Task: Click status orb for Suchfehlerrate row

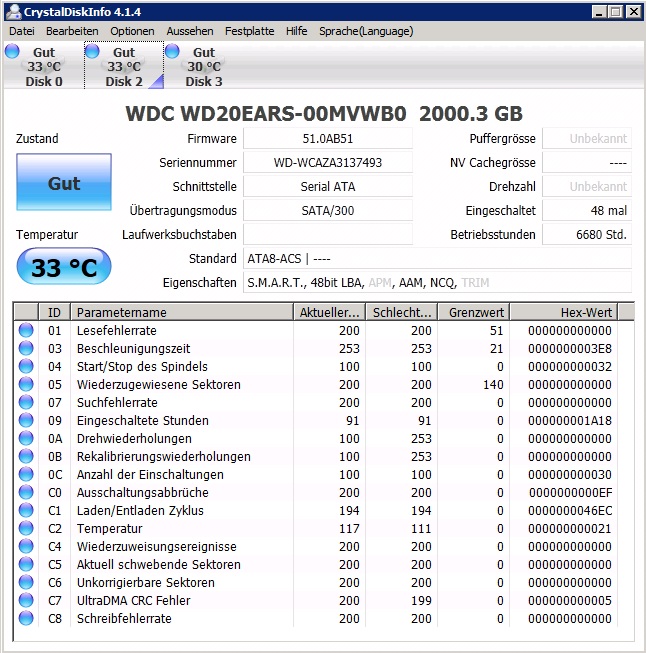Action: 26,402
